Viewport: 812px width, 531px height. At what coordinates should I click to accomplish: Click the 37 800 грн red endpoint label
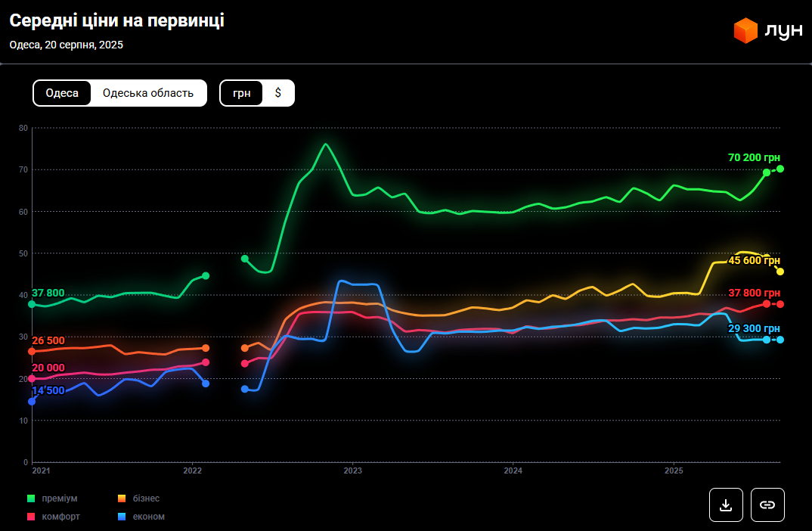point(753,293)
